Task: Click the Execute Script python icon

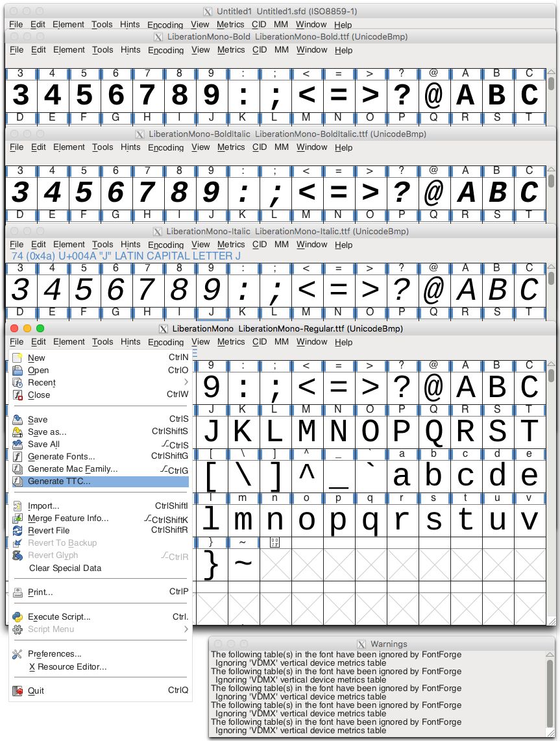Action: [x=18, y=616]
